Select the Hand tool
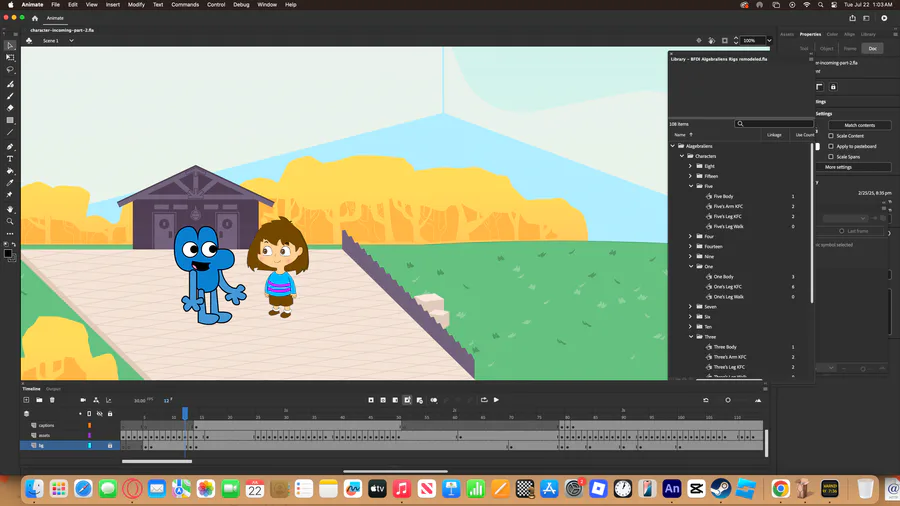 click(10, 209)
